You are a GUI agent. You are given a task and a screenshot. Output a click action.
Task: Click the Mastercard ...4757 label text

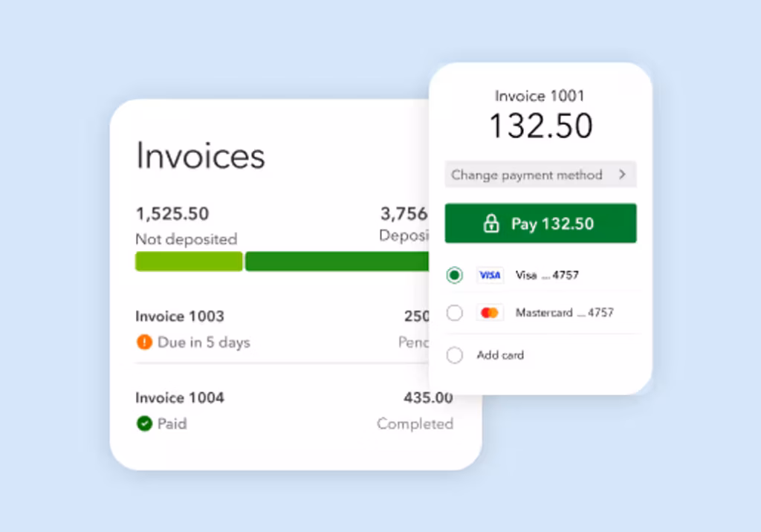[565, 313]
